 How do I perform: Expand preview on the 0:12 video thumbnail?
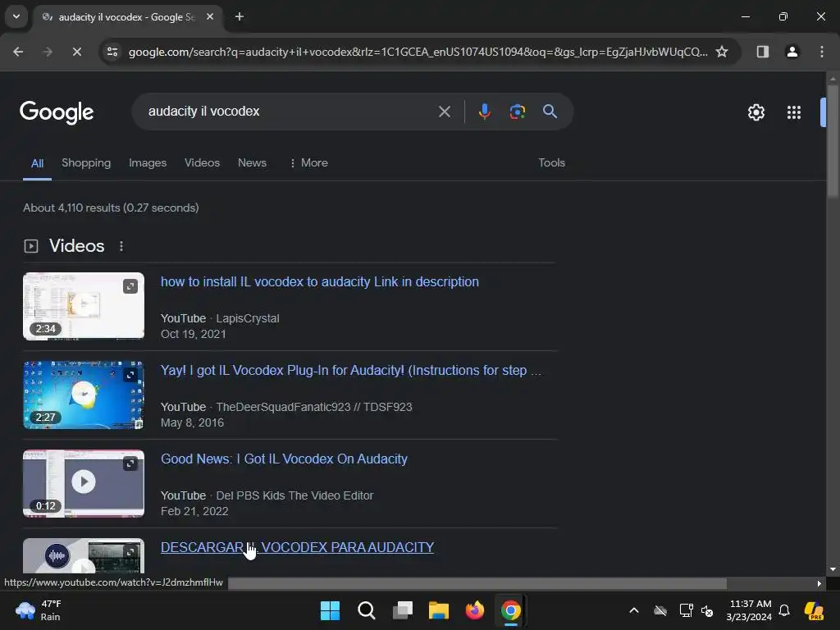pos(130,463)
